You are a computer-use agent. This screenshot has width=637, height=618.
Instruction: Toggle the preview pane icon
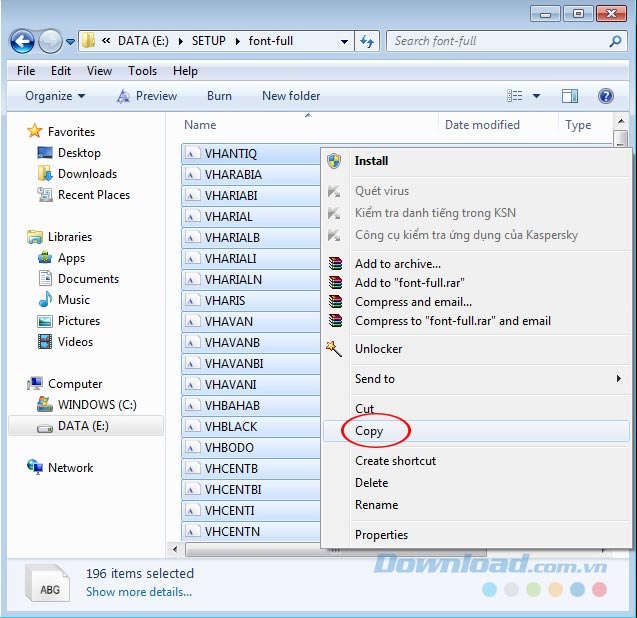570,96
